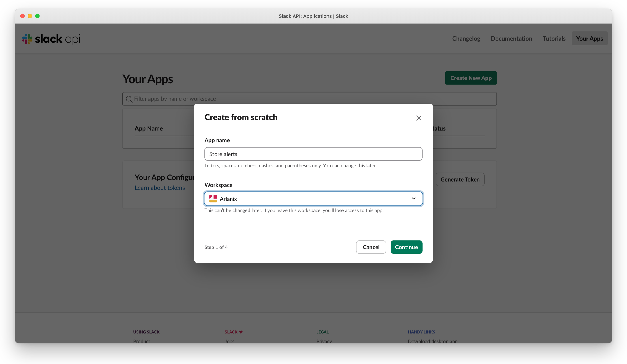The image size is (627, 364).
Task: Select the Your Apps nav item
Action: [x=589, y=39]
